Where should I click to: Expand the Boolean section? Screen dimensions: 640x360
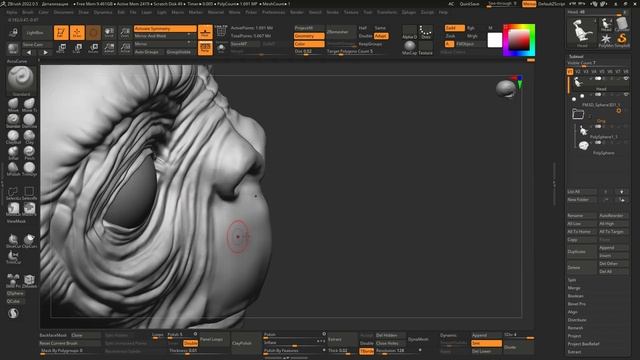(576, 296)
